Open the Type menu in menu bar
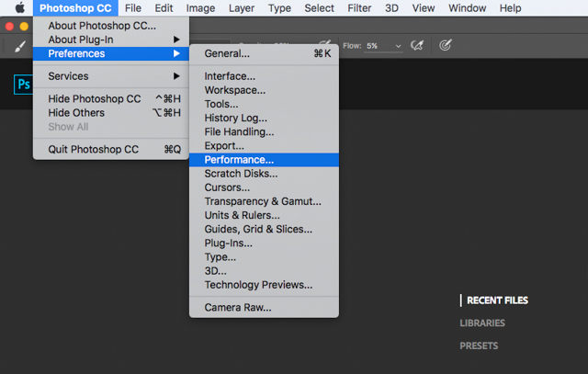This screenshot has height=374, width=588. pos(279,8)
